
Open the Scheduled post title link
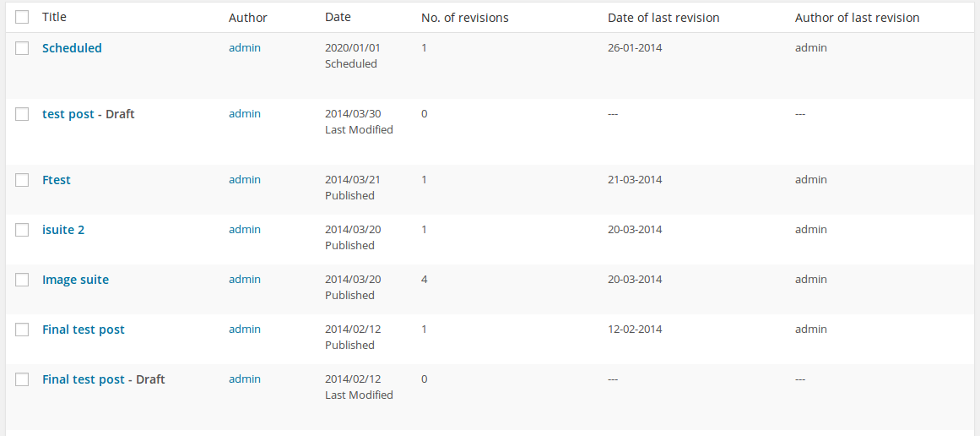pyautogui.click(x=72, y=48)
